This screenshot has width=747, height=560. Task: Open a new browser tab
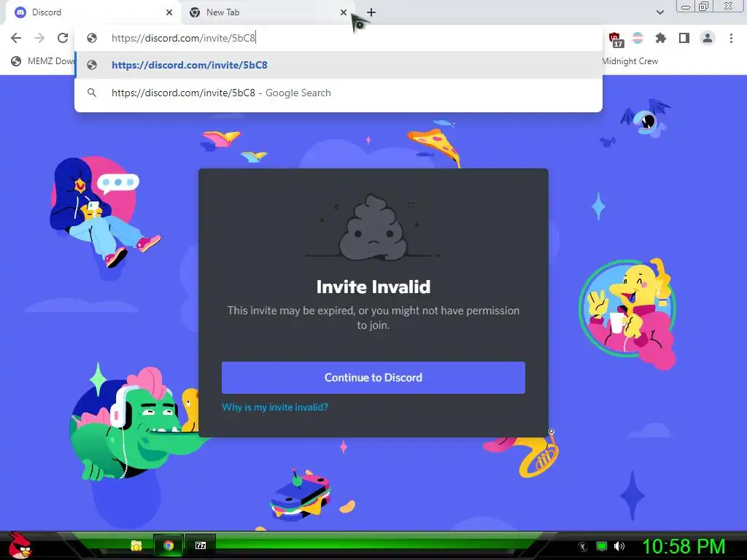(371, 12)
